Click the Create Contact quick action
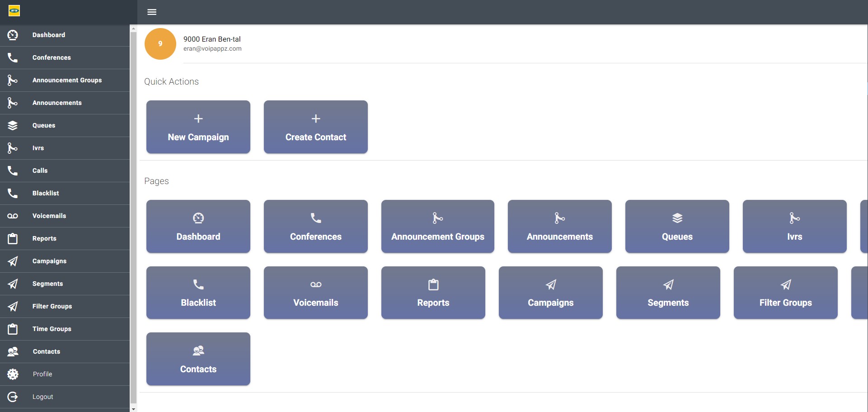The width and height of the screenshot is (868, 412). (x=316, y=127)
